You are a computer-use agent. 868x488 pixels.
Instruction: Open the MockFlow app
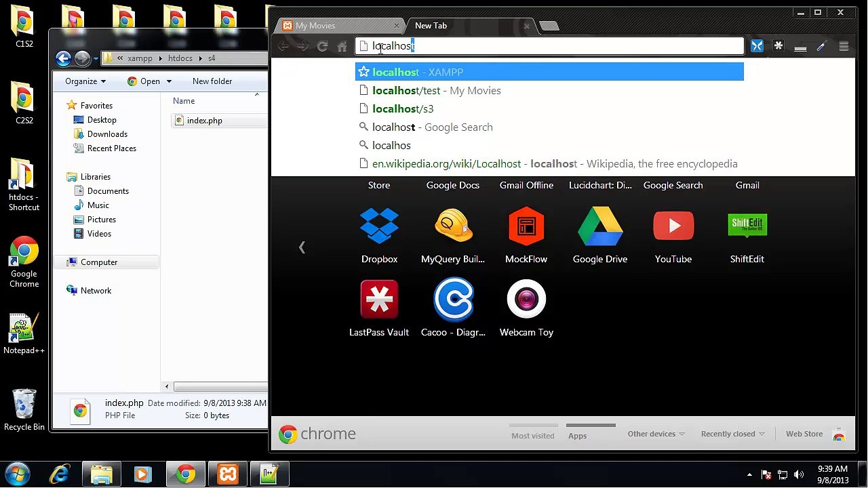click(x=526, y=227)
